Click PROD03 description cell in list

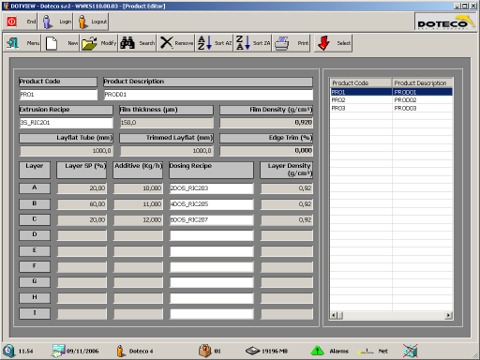[422, 108]
